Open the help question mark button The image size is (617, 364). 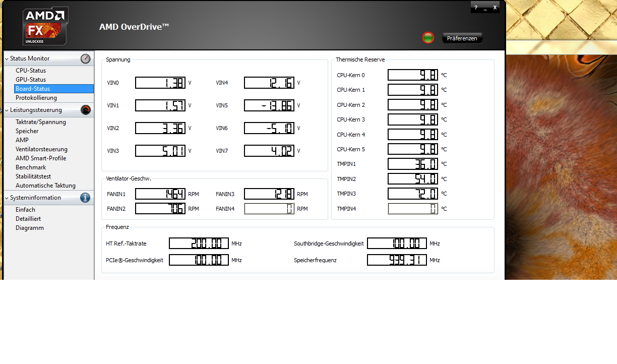tap(475, 8)
